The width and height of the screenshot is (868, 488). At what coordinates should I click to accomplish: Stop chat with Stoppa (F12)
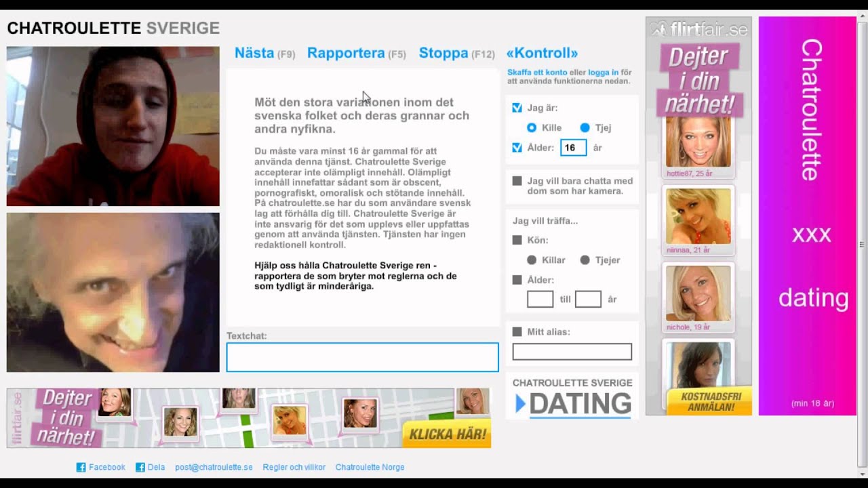point(456,53)
